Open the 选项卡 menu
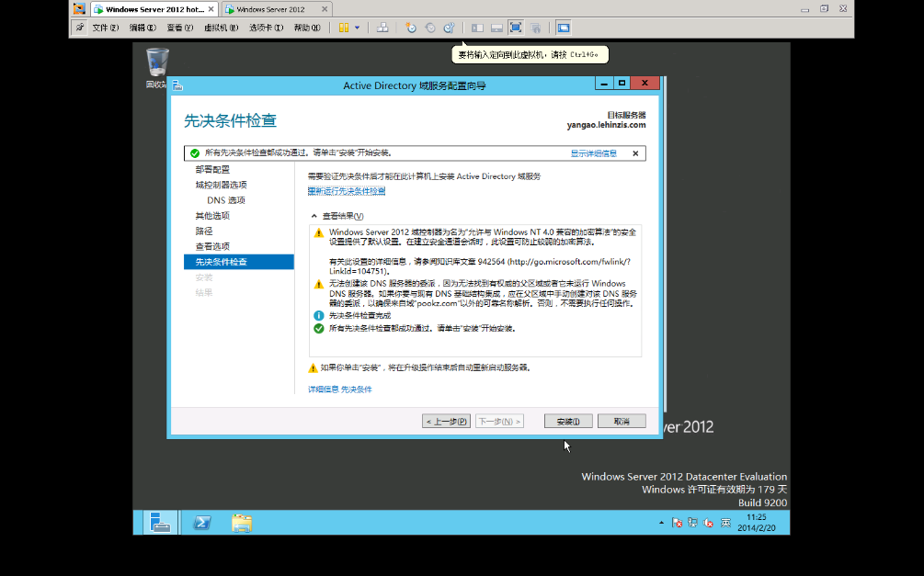Screen dimensions: 924x576 click(266, 28)
